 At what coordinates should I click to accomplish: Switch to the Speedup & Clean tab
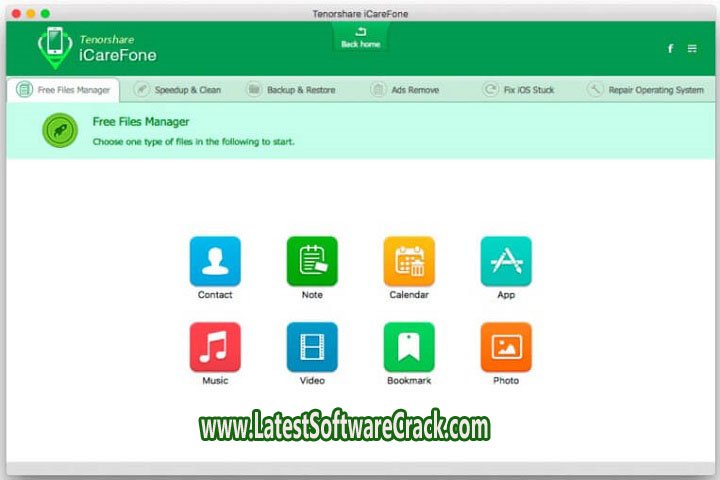pos(180,90)
